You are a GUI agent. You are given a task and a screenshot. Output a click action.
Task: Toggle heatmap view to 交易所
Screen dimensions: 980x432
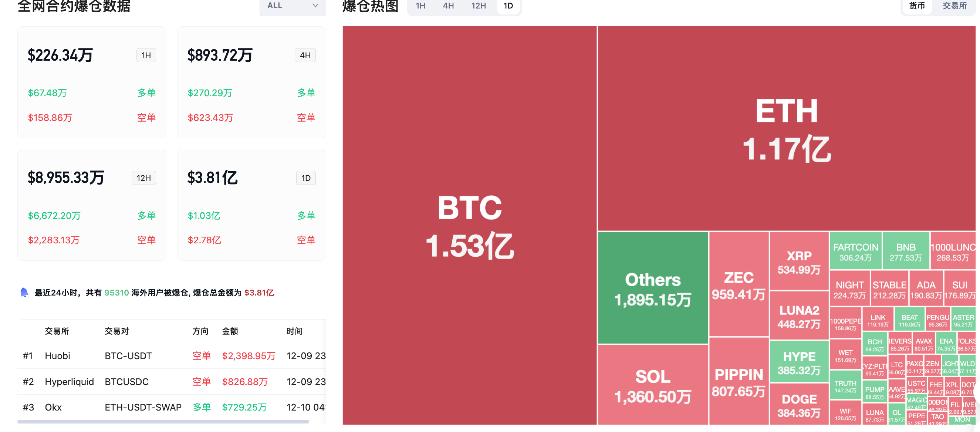[x=954, y=6]
